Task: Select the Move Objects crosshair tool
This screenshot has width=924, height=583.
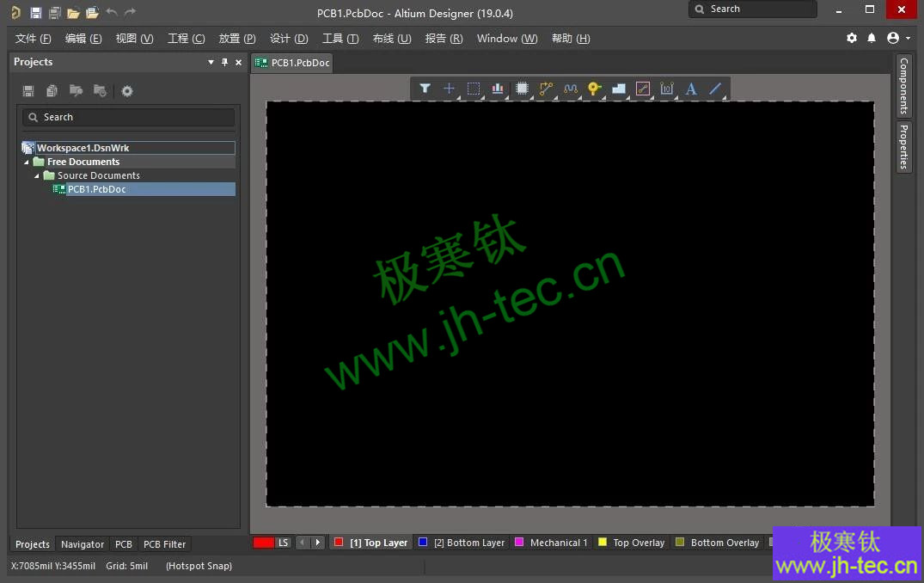Action: pyautogui.click(x=449, y=89)
